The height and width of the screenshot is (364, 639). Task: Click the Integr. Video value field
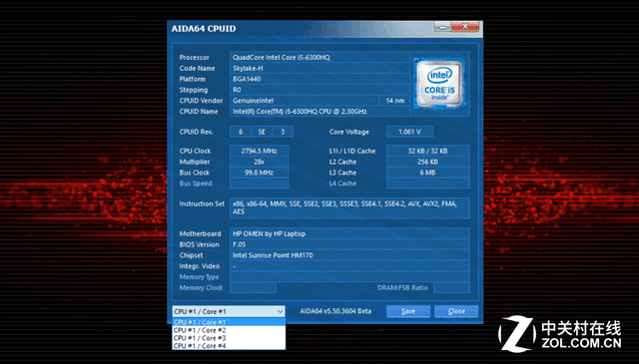[349, 266]
